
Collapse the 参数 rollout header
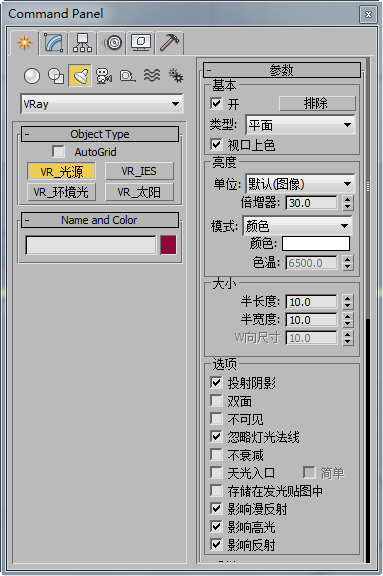coord(282,70)
